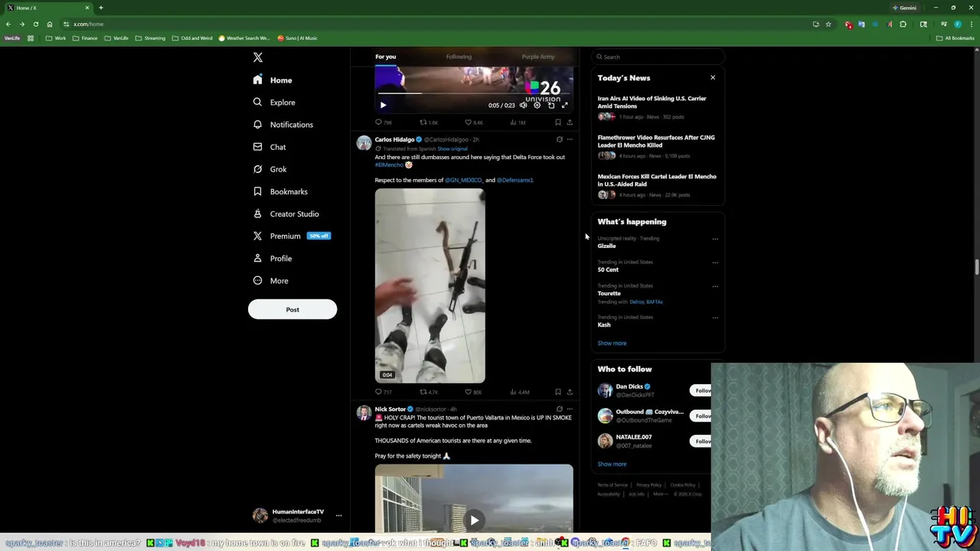980x551 pixels.
Task: Open Bookmarks from sidebar
Action: [x=280, y=191]
